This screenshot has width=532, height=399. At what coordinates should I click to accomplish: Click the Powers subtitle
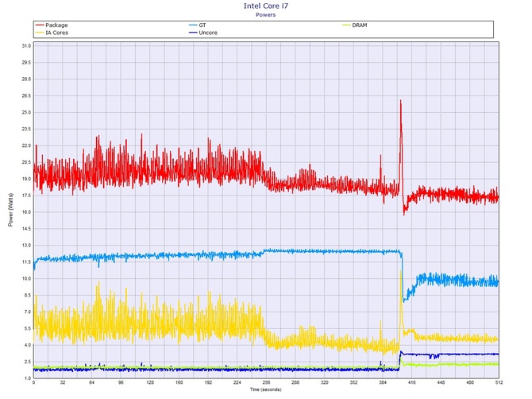(266, 15)
